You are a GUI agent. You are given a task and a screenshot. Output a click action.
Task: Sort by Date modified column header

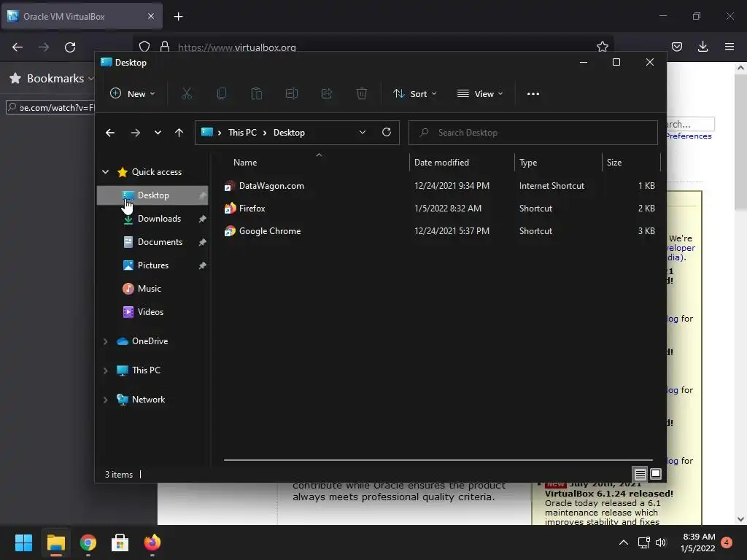pyautogui.click(x=462, y=163)
